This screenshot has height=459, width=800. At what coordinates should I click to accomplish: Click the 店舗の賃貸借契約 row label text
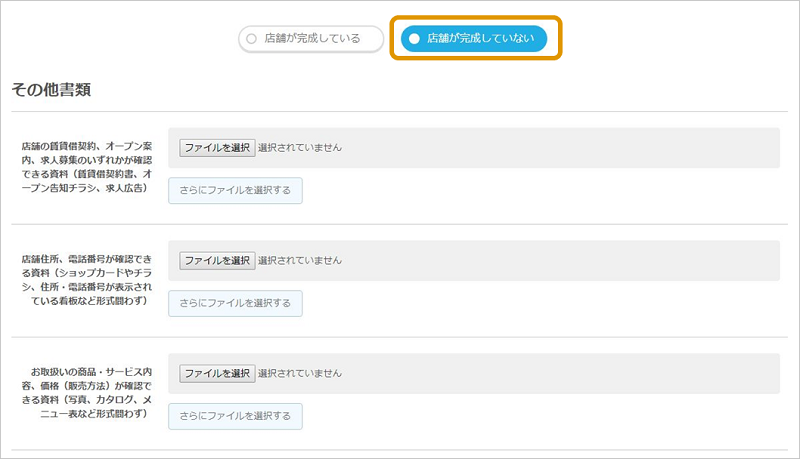(x=86, y=167)
